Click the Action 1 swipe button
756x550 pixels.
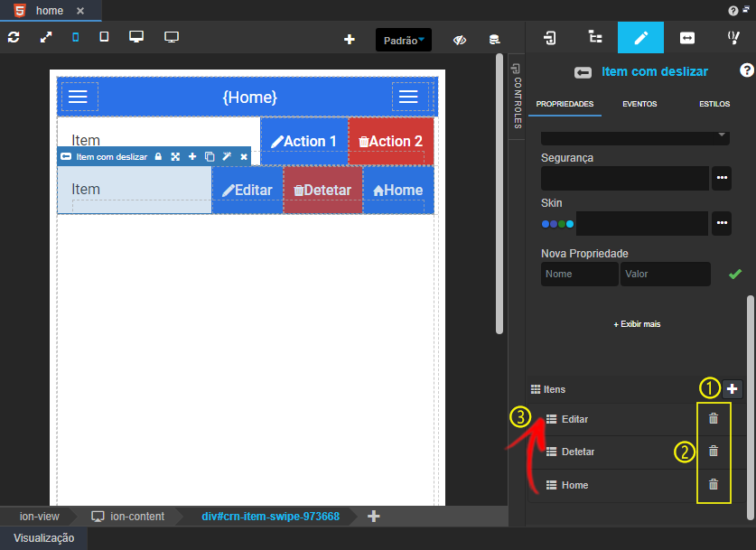point(304,141)
